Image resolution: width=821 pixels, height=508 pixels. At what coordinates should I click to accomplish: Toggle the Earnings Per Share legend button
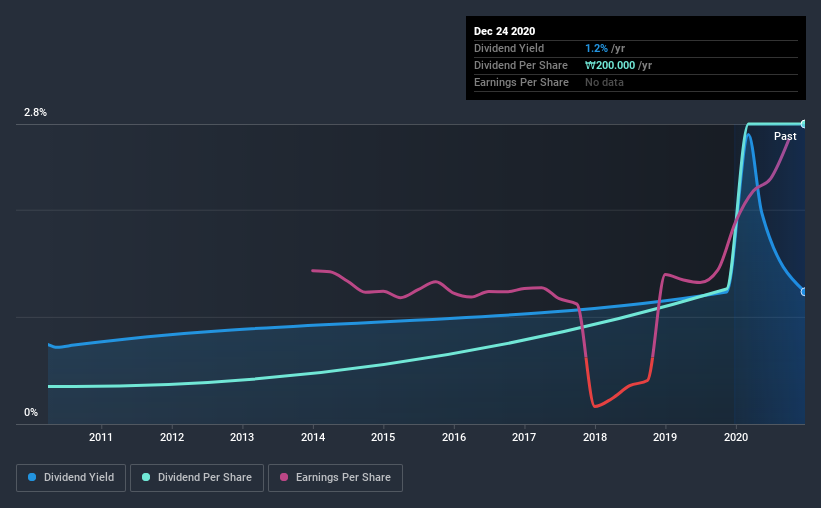coord(335,478)
